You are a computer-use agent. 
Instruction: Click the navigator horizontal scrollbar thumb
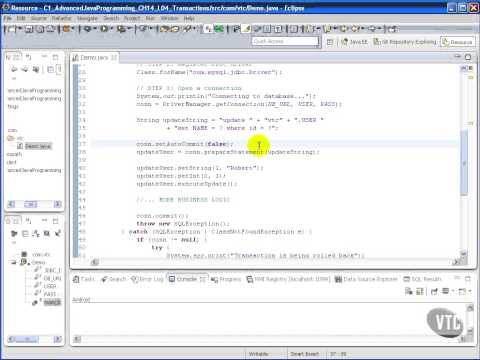click(x=31, y=204)
